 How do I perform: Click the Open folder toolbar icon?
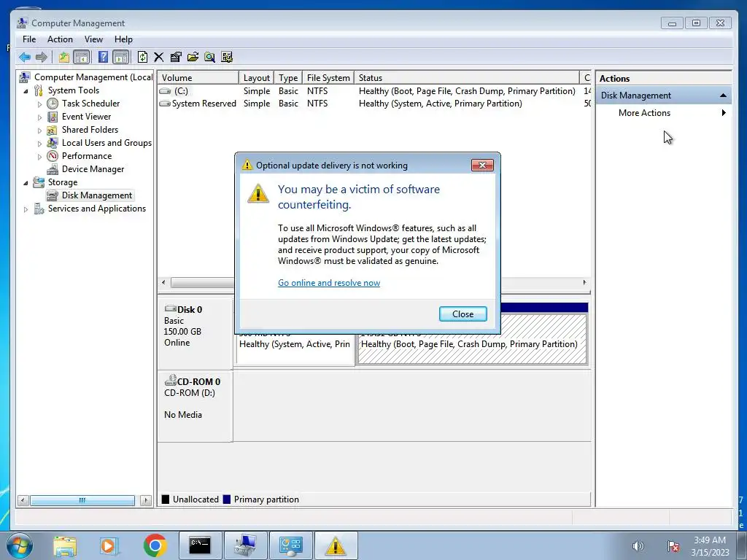(193, 58)
